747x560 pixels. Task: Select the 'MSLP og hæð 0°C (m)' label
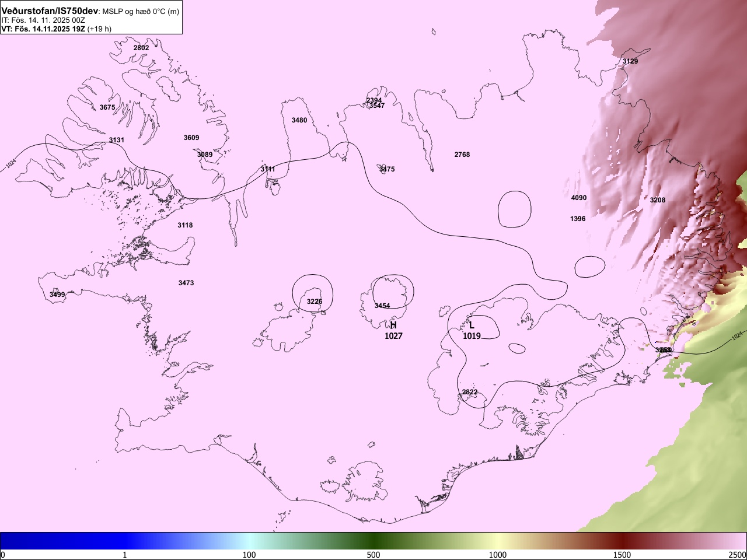pyautogui.click(x=141, y=12)
